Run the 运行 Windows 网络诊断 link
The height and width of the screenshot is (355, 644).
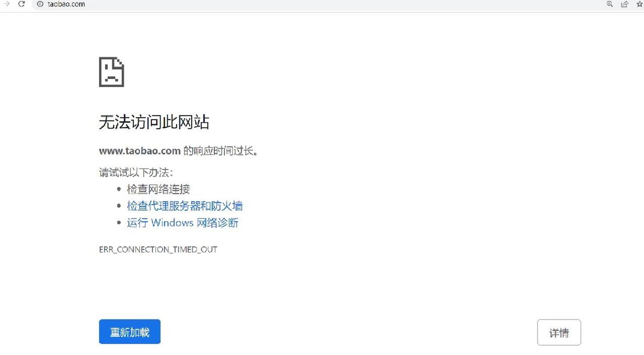click(182, 222)
